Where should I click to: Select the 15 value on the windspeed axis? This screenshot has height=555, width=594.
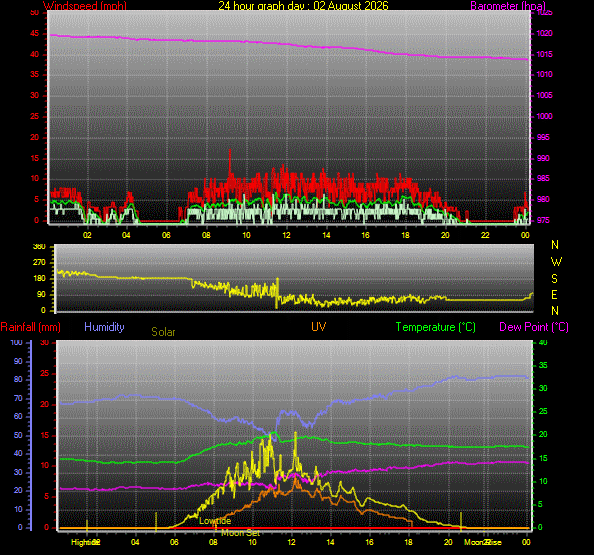[x=34, y=158]
